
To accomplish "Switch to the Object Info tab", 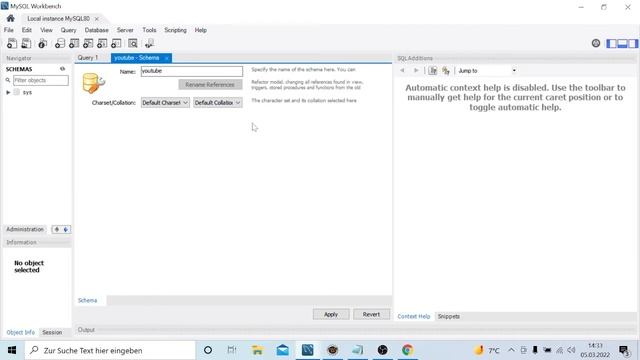I will [20, 332].
